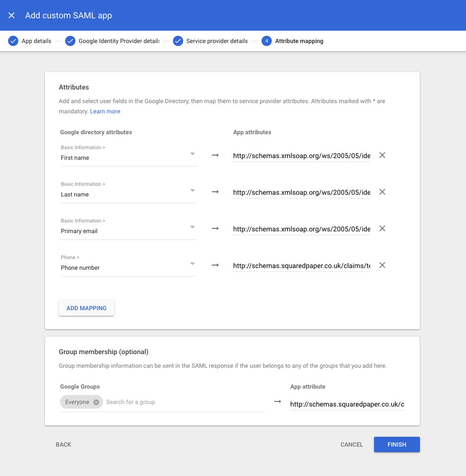Click the Group membership (optional) heading
The image size is (466, 476).
click(x=104, y=352)
